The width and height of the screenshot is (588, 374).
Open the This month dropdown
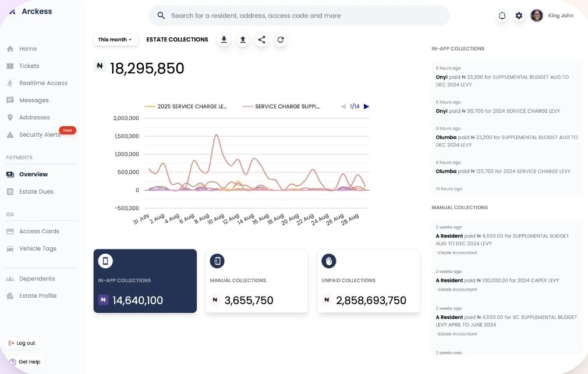115,40
